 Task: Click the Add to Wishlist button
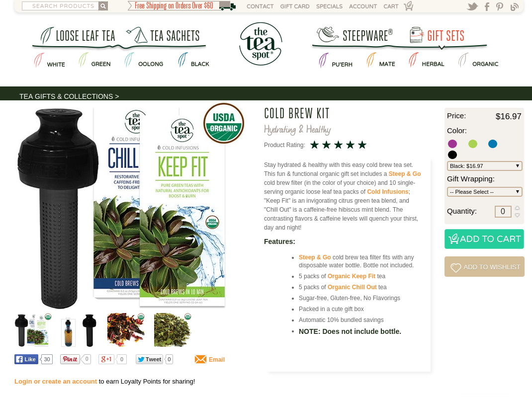[484, 267]
